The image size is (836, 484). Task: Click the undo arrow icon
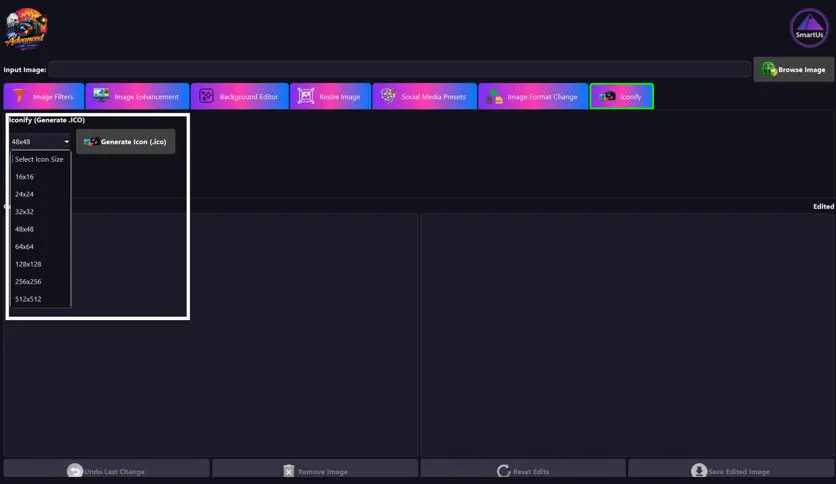(75, 471)
